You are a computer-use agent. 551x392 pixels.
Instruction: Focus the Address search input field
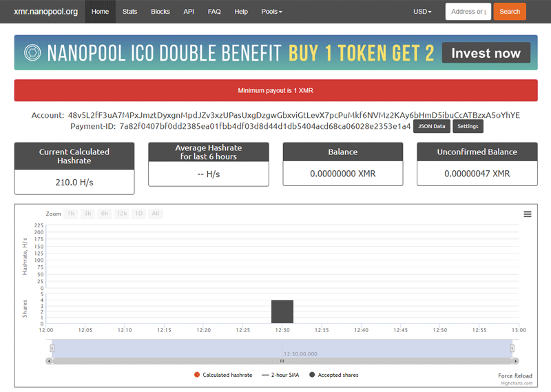(x=468, y=12)
